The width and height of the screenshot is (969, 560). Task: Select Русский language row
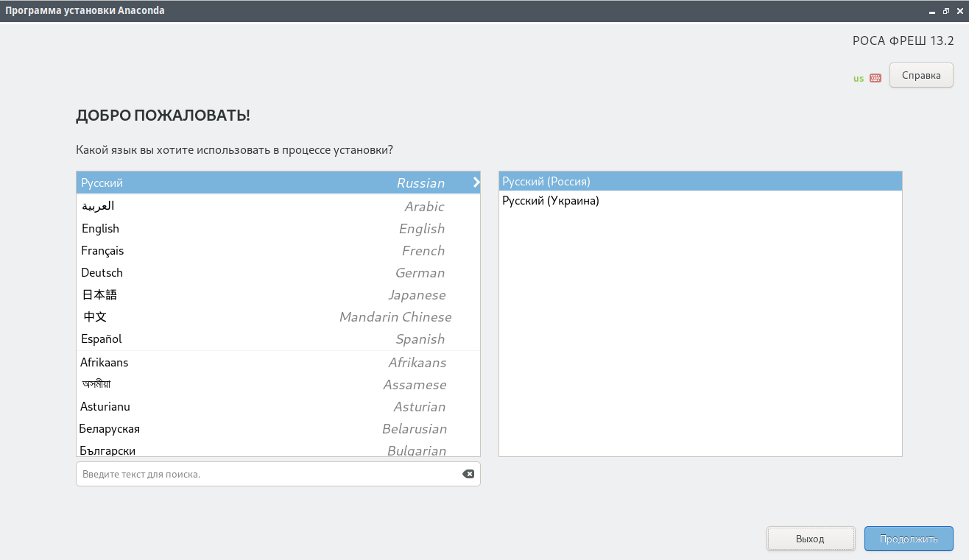[x=278, y=182]
